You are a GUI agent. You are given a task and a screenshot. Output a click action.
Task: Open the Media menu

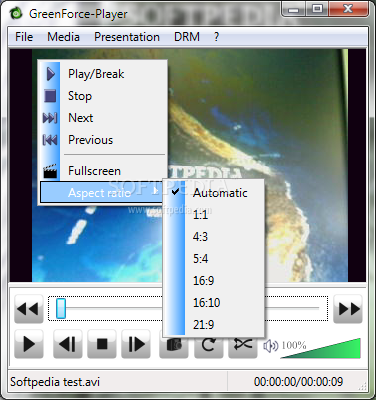[x=63, y=37]
